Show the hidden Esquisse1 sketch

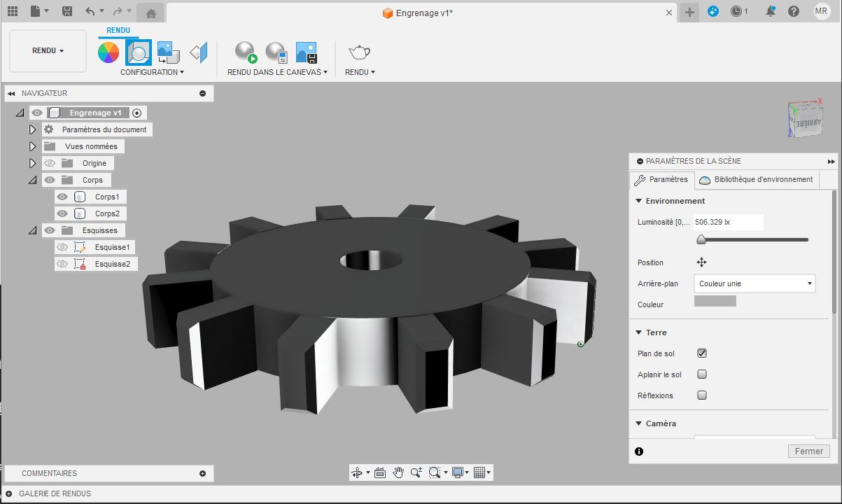click(x=62, y=247)
